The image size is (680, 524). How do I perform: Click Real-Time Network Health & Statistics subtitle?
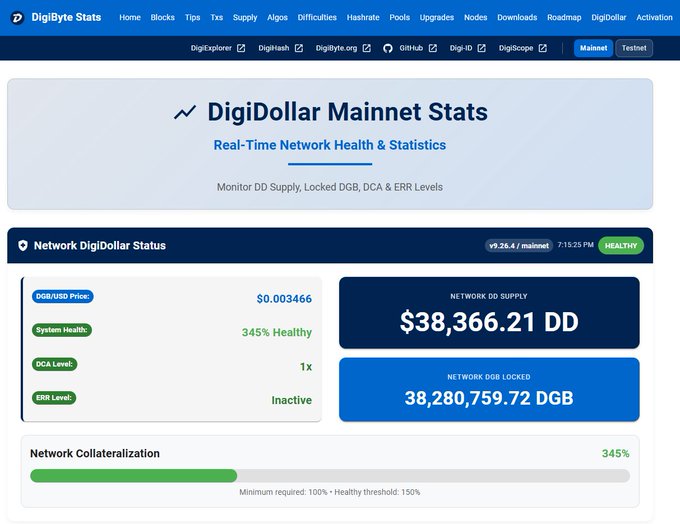tap(330, 145)
